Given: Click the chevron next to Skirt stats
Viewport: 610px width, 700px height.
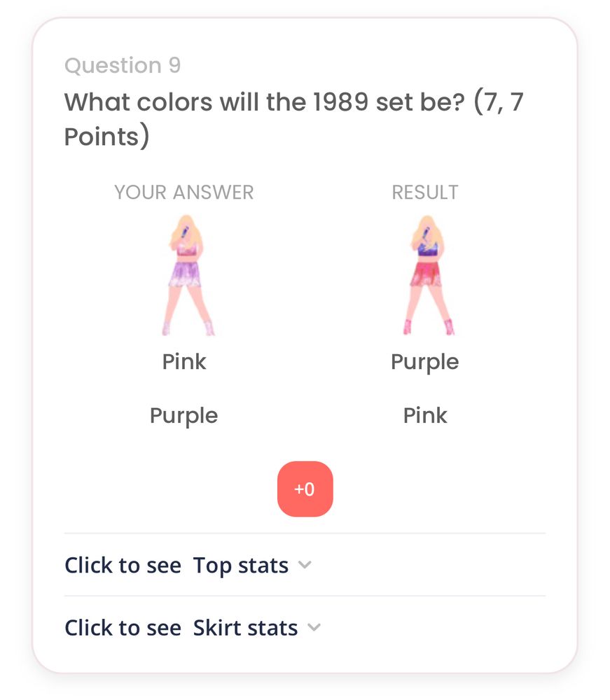Looking at the screenshot, I should 314,627.
